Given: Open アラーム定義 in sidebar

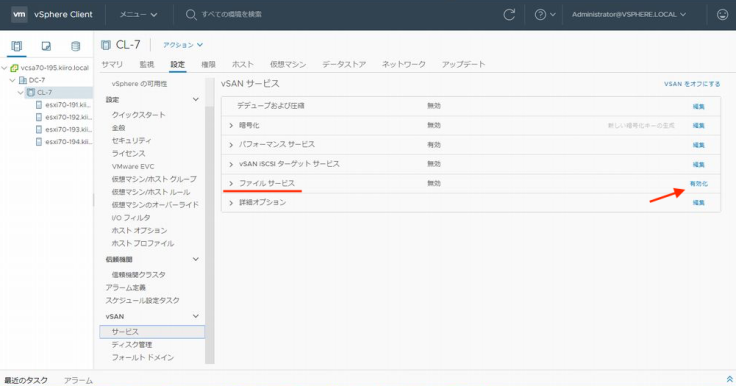Looking at the screenshot, I should pos(126,287).
